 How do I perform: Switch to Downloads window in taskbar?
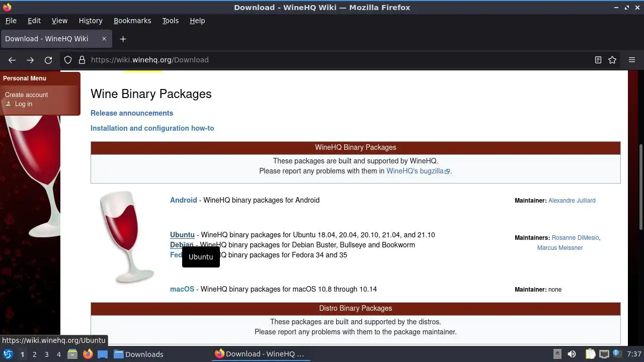coord(138,354)
